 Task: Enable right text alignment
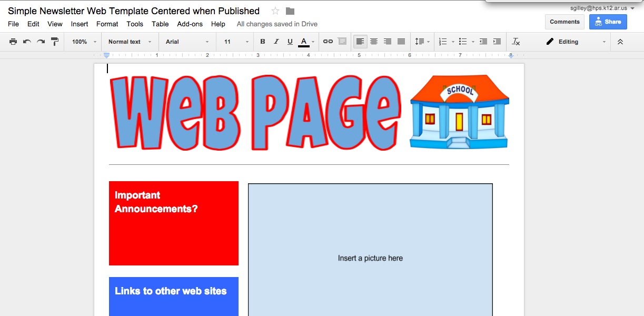click(x=388, y=42)
